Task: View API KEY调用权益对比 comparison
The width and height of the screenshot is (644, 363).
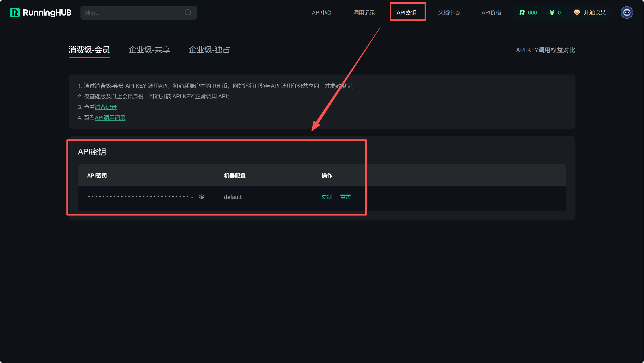Action: click(x=545, y=50)
